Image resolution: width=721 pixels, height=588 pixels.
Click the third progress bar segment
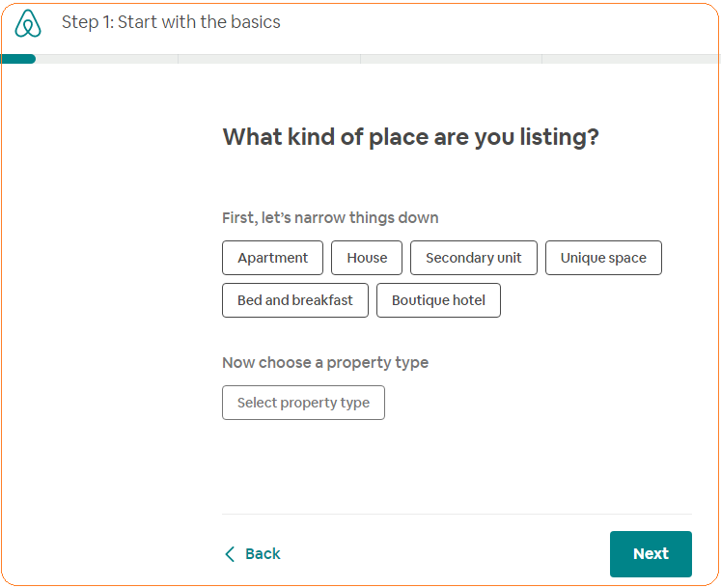point(451,59)
